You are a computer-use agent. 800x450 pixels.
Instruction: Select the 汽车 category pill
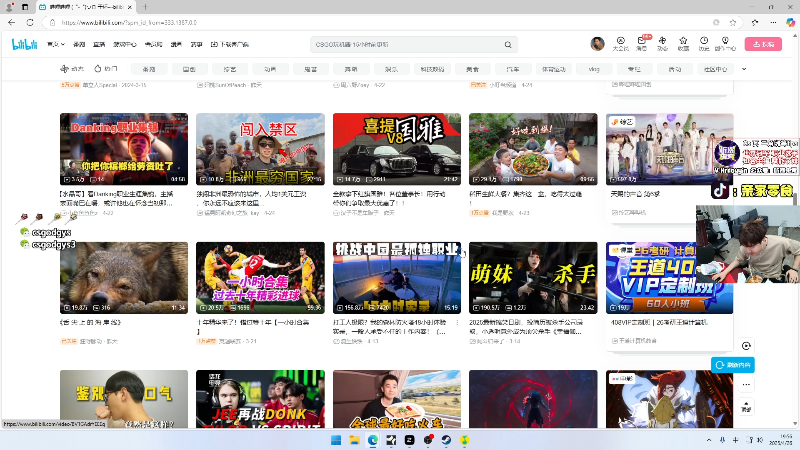(513, 69)
